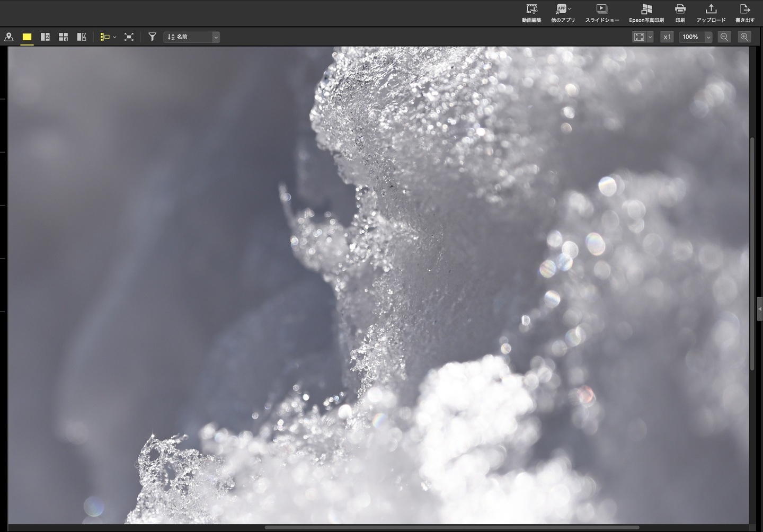Click the 書き出す export button
Viewport: 763px width, 532px height.
pyautogui.click(x=745, y=13)
